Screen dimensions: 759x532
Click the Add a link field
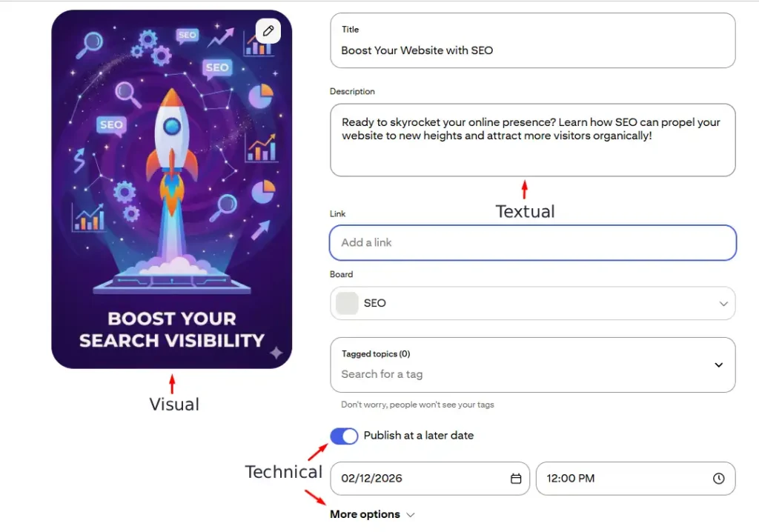(x=532, y=242)
